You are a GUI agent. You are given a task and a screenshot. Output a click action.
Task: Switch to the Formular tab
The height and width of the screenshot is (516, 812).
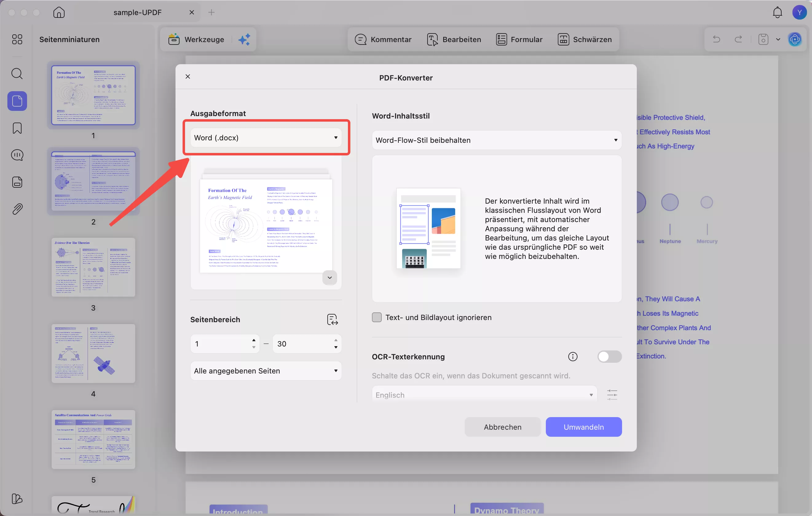click(x=519, y=39)
